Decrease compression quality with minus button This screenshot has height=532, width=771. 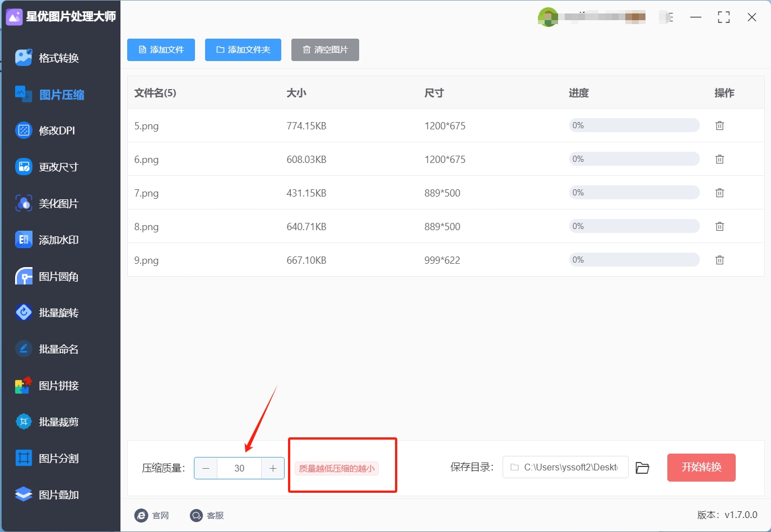click(x=206, y=468)
